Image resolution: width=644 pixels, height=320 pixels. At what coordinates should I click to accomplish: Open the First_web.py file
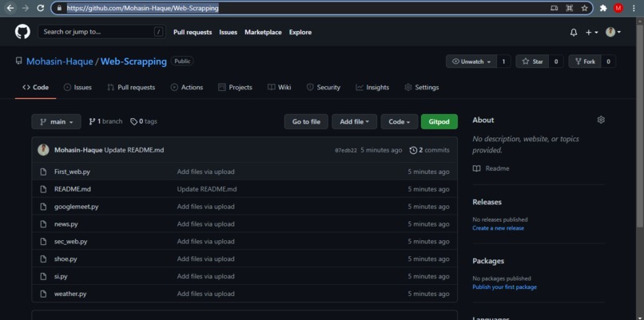click(x=72, y=172)
